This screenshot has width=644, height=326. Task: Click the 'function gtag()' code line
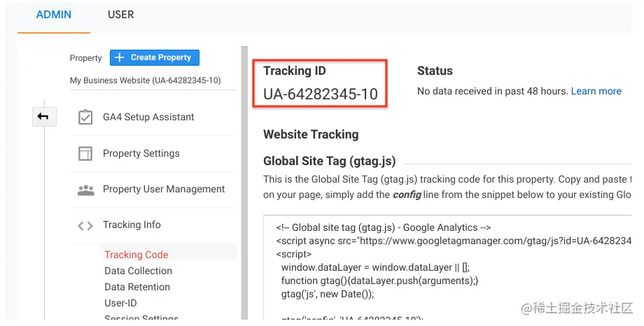(380, 281)
